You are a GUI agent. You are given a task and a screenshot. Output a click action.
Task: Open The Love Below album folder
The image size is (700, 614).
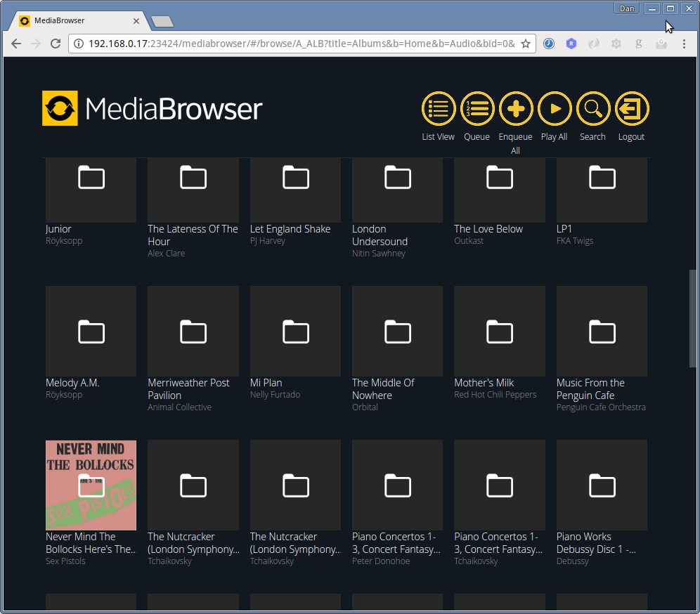(500, 190)
